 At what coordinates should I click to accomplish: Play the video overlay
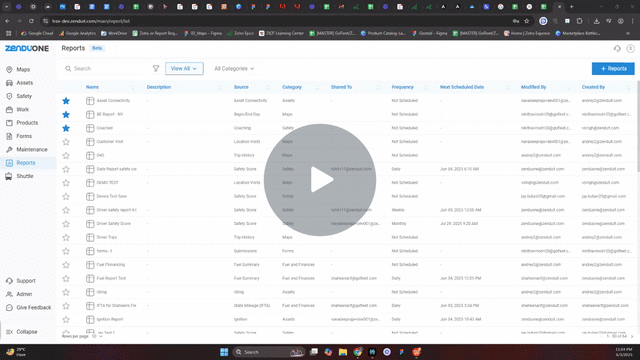320,180
